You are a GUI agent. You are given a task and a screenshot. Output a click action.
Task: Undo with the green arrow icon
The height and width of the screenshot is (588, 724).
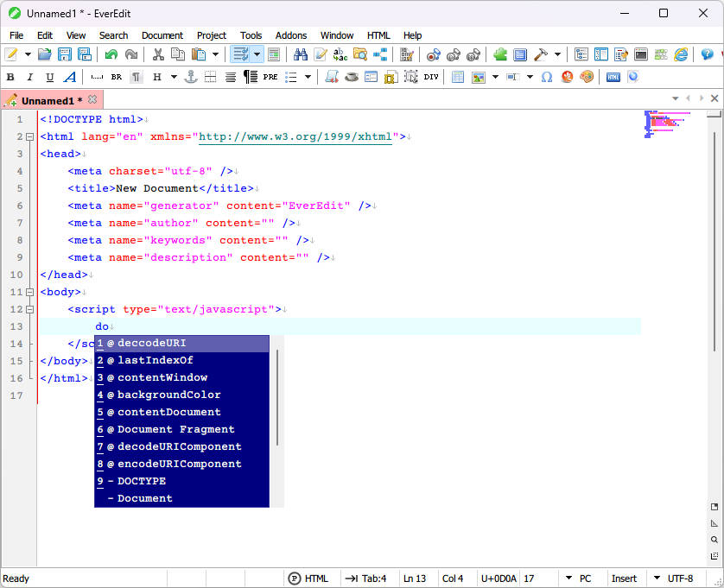[x=111, y=54]
